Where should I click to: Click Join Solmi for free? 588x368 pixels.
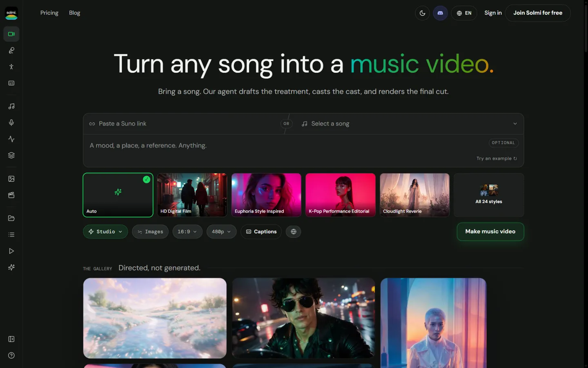(538, 13)
